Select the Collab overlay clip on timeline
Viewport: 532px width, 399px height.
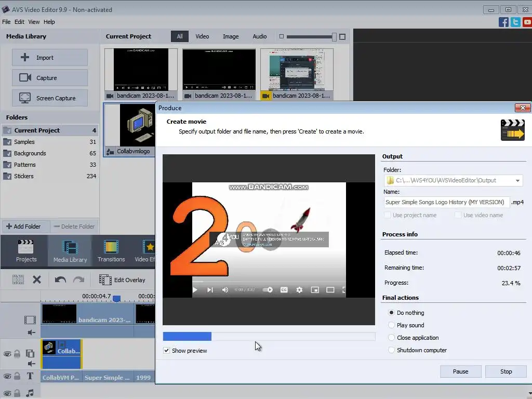[61, 354]
